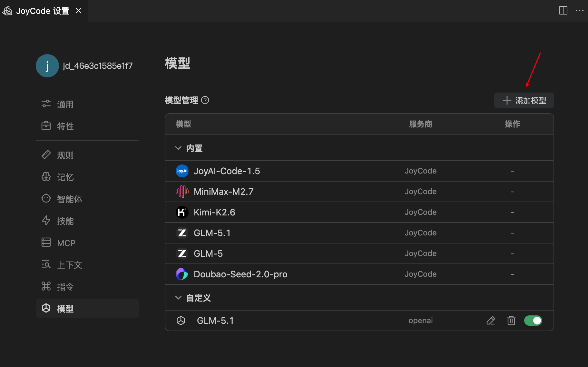The height and width of the screenshot is (367, 588).
Task: Click the JoyAI logo icon
Action: click(182, 171)
